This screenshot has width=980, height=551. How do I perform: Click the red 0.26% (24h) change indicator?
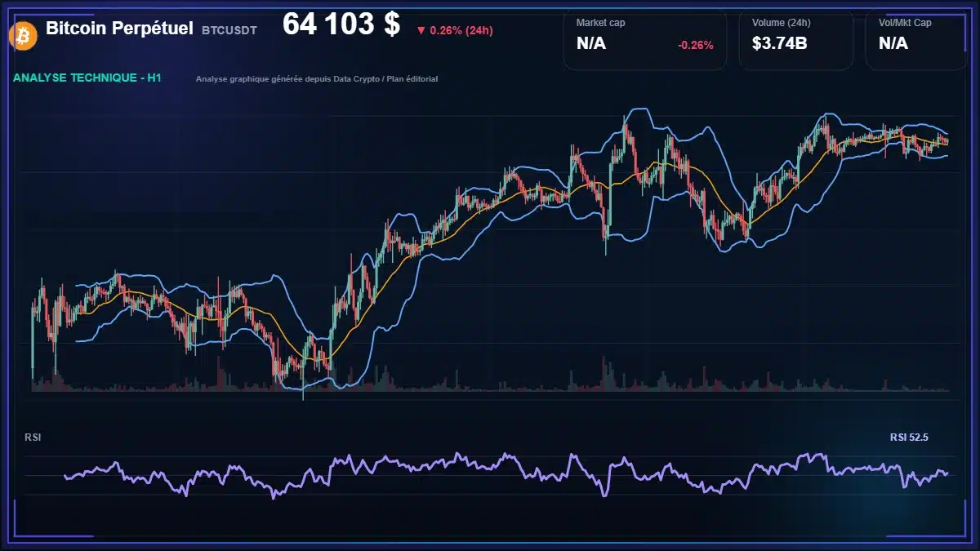454,30
